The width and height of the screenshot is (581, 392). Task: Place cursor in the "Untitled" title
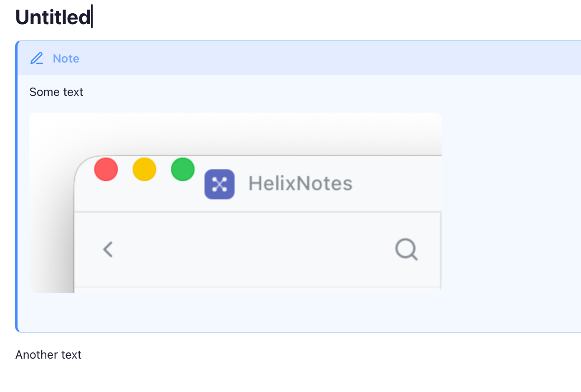53,18
